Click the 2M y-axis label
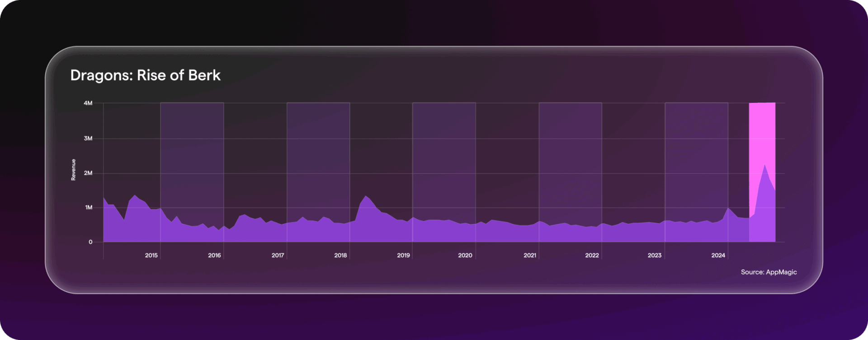The image size is (868, 340). [x=88, y=173]
